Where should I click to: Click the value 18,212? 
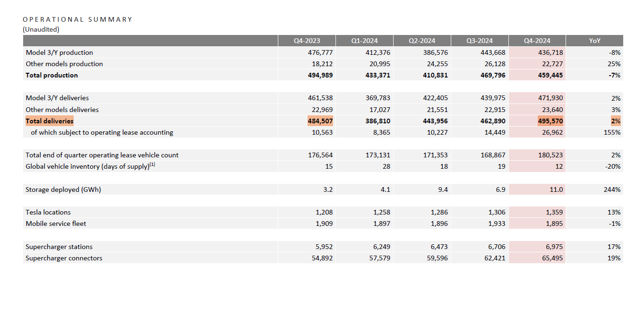point(322,64)
